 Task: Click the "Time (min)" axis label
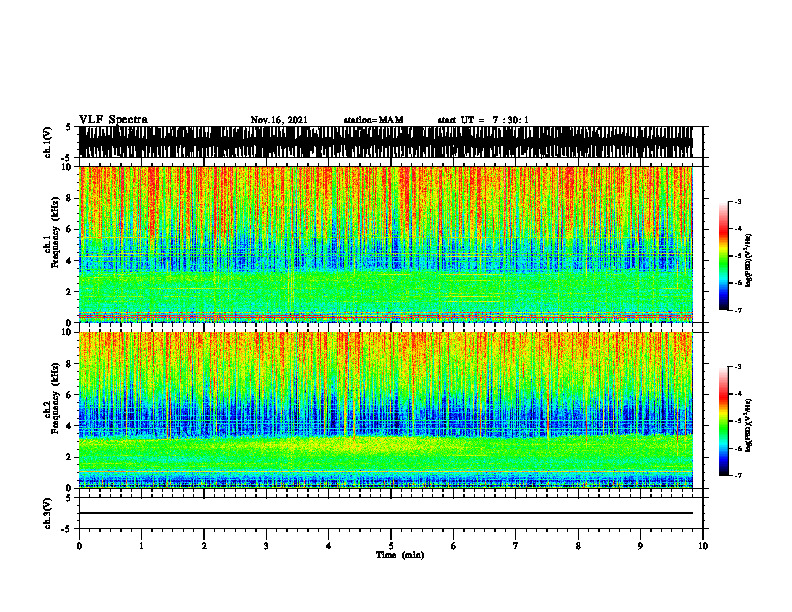tap(400, 555)
